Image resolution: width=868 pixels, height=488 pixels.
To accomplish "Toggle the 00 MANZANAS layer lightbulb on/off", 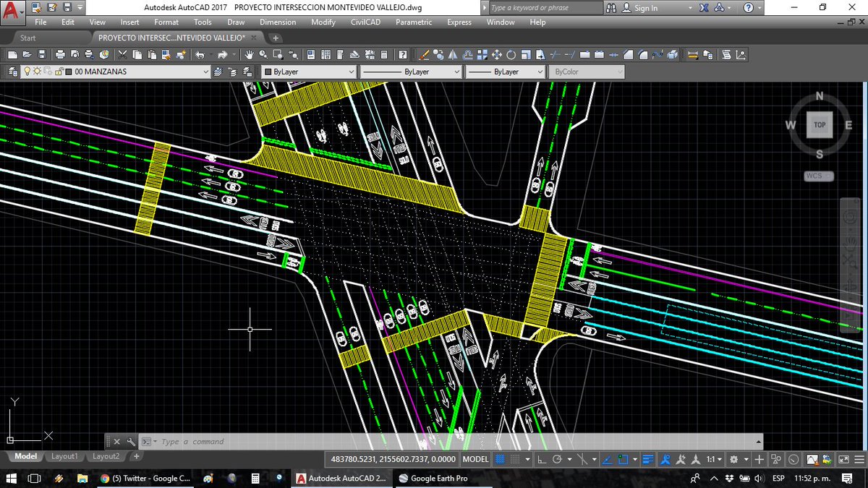I will 27,72.
